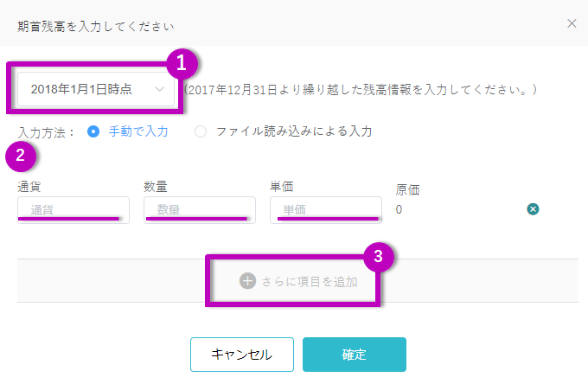The image size is (588, 390).
Task: Remove the balance row using teal X icon
Action: pyautogui.click(x=533, y=209)
